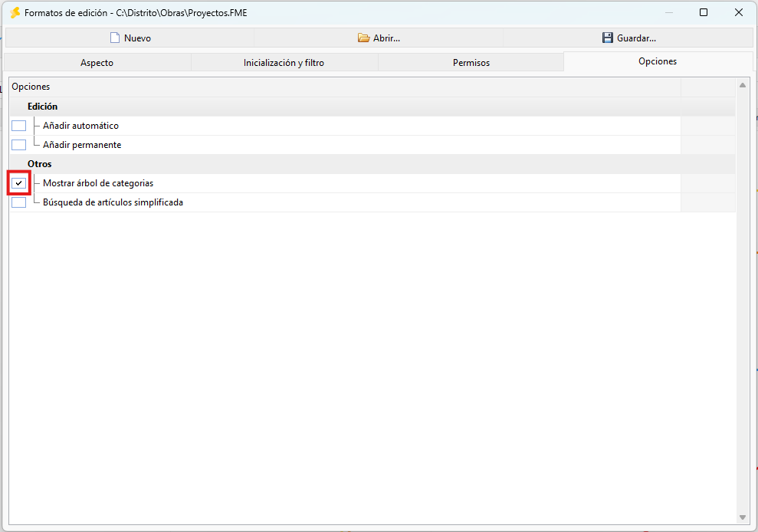758x532 pixels.
Task: Click the scrollbar down arrow
Action: pyautogui.click(x=743, y=517)
